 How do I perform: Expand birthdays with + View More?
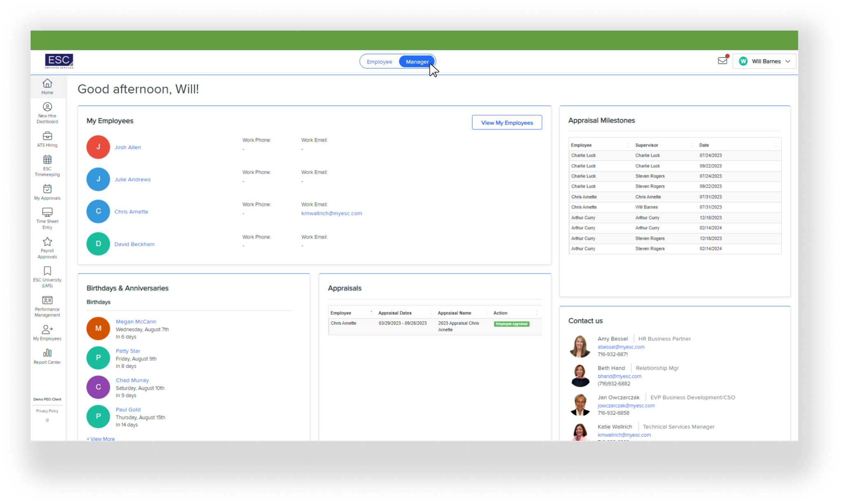pos(101,439)
